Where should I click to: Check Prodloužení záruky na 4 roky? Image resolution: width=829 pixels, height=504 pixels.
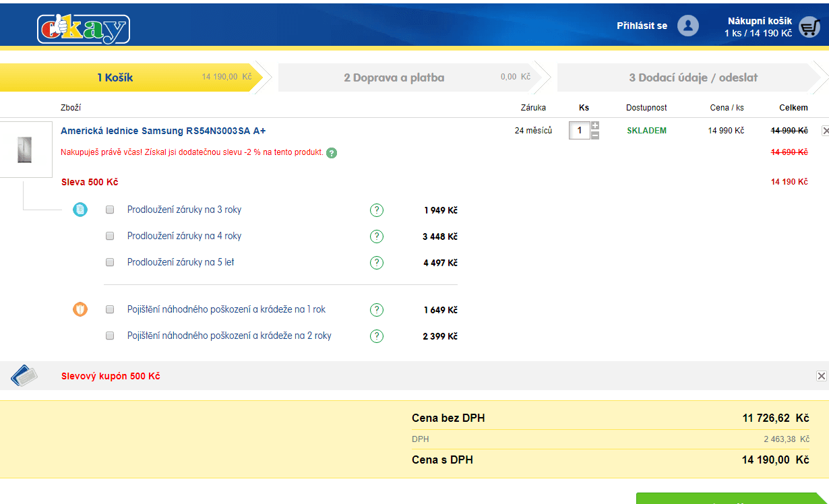tap(110, 237)
